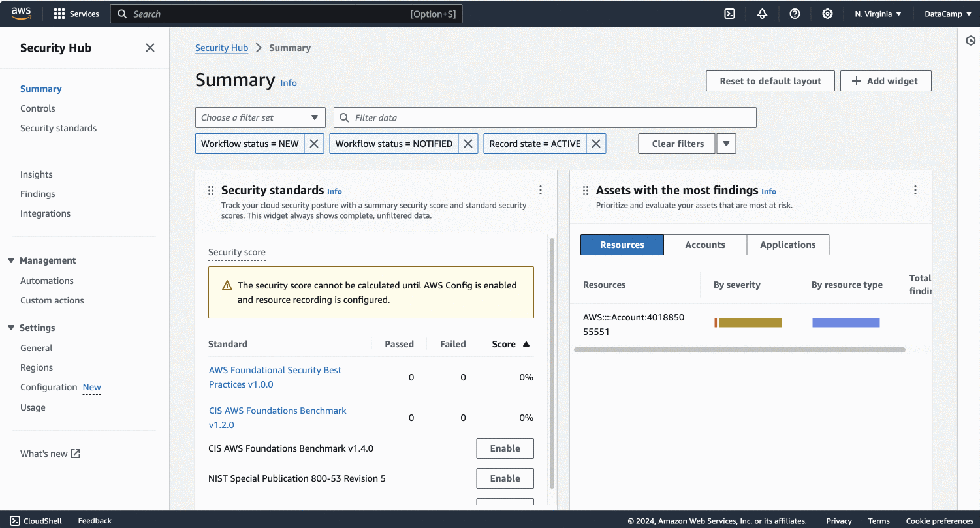Viewport: 980px width, 528px height.
Task: Click the Add widget button
Action: (x=885, y=81)
